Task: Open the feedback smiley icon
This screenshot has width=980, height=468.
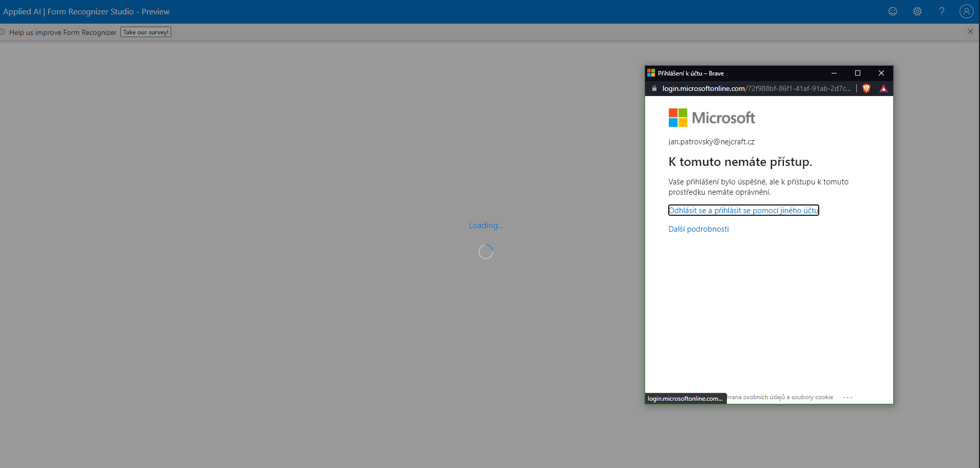Action: 893,11
